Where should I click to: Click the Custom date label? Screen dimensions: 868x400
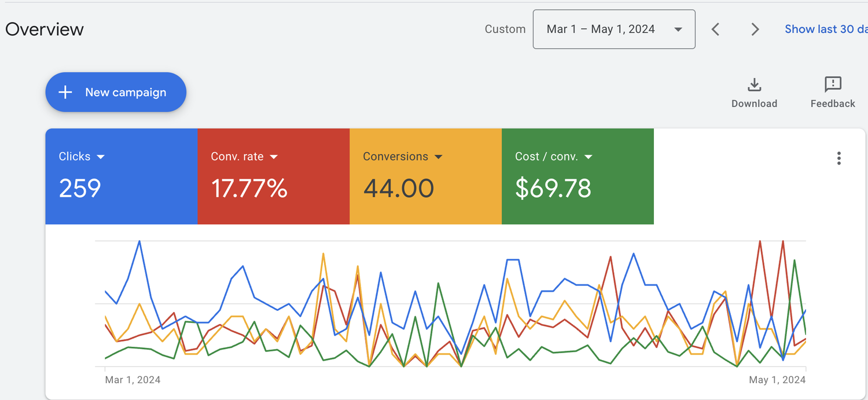point(505,29)
